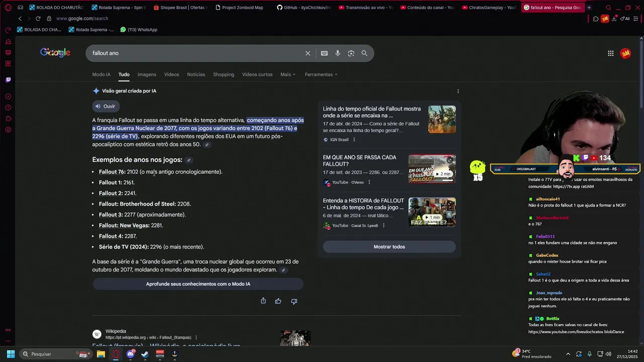This screenshot has height=362, width=644.
Task: Click the page vertical scrollbar thumb
Action: [642, 75]
